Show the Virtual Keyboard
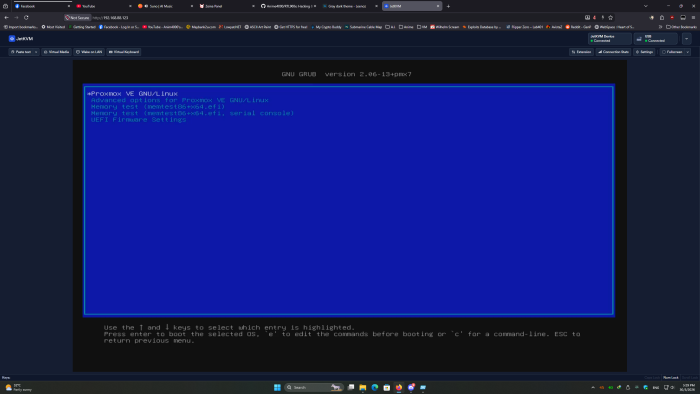 click(x=124, y=52)
